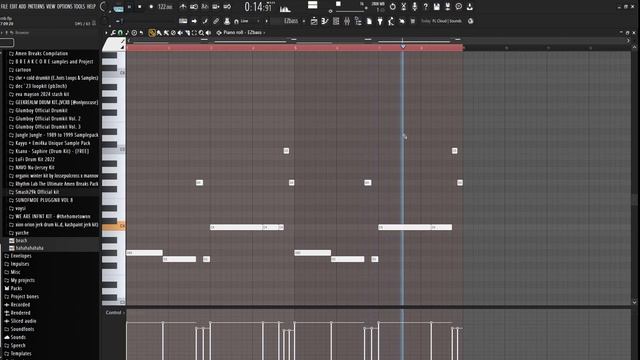The image size is (640, 360).
Task: Open the EDIT menu
Action: coord(13,6)
